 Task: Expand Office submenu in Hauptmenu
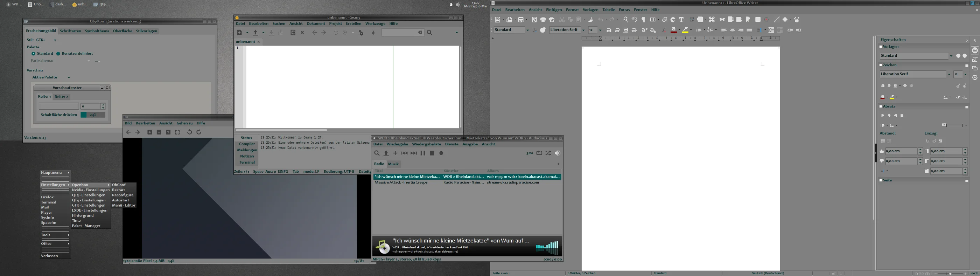(55, 244)
